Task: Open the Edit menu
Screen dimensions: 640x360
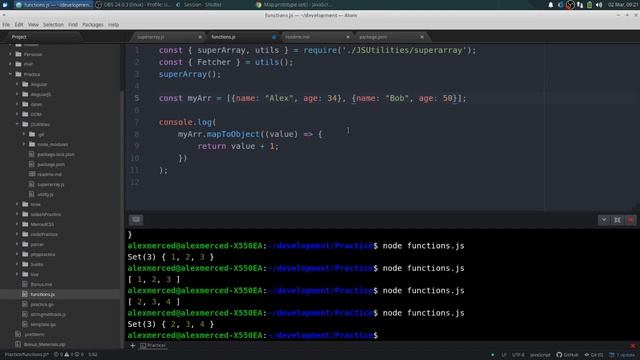Action: [19, 25]
